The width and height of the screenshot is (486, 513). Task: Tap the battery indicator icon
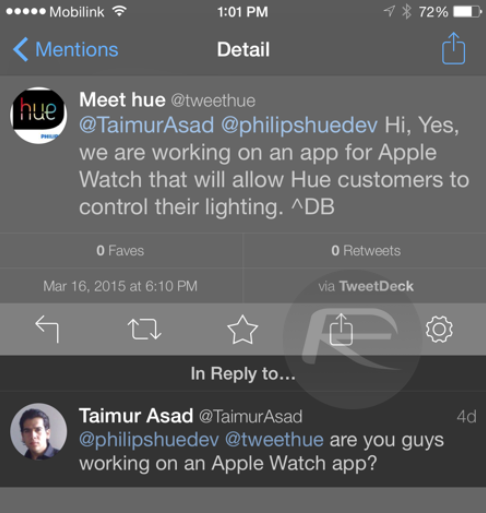467,12
